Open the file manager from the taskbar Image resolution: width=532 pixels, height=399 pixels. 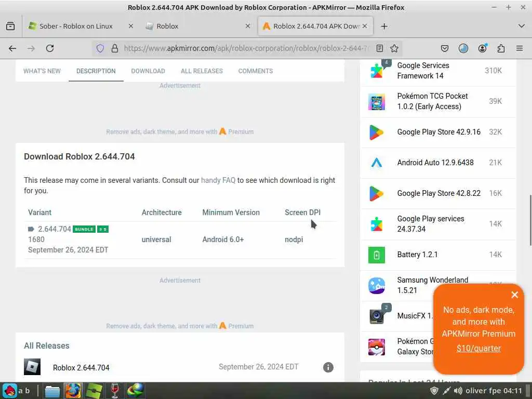pos(52,391)
